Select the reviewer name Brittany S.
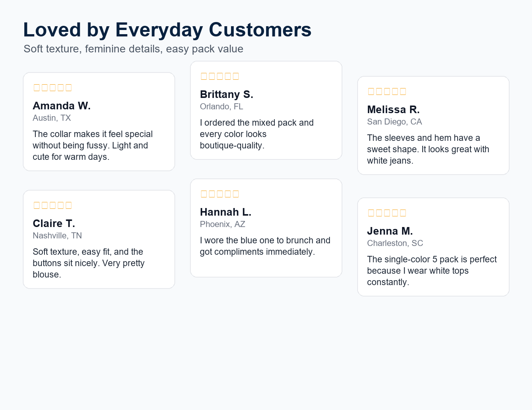The image size is (532, 410). pyautogui.click(x=226, y=94)
